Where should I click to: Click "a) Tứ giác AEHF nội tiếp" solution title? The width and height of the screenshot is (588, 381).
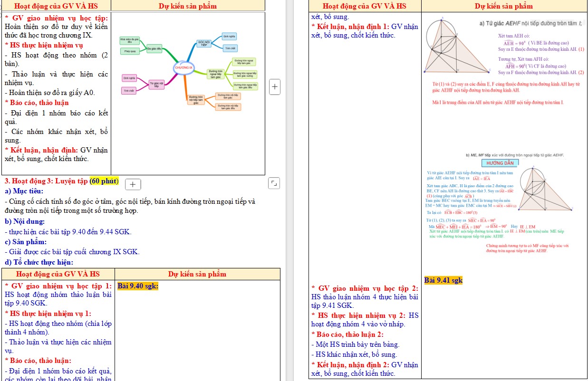tap(530, 23)
